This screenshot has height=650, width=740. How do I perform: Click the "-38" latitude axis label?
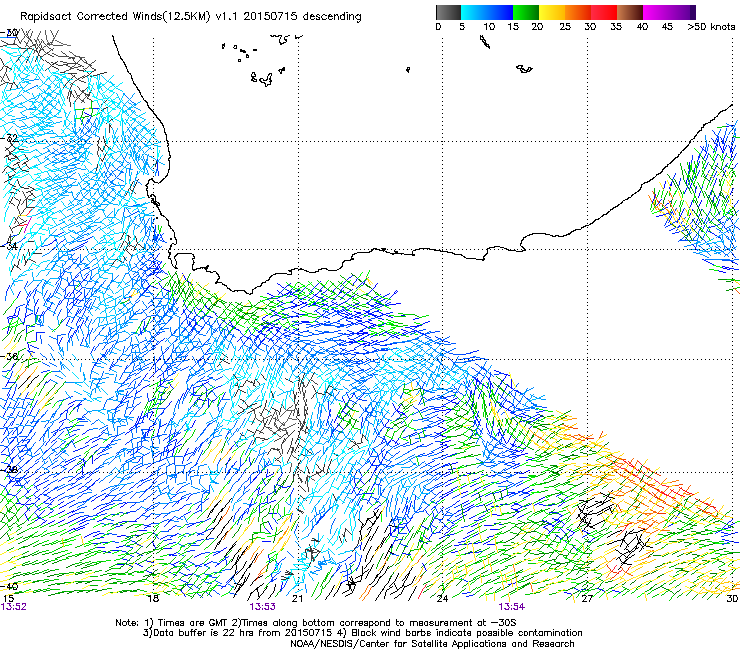point(9,470)
